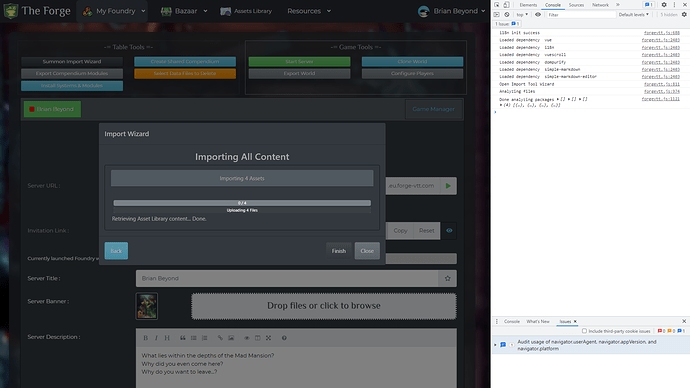This screenshot has width=690, height=388.
Task: Toggle side-by-side view in description editor
Action: (x=257, y=338)
